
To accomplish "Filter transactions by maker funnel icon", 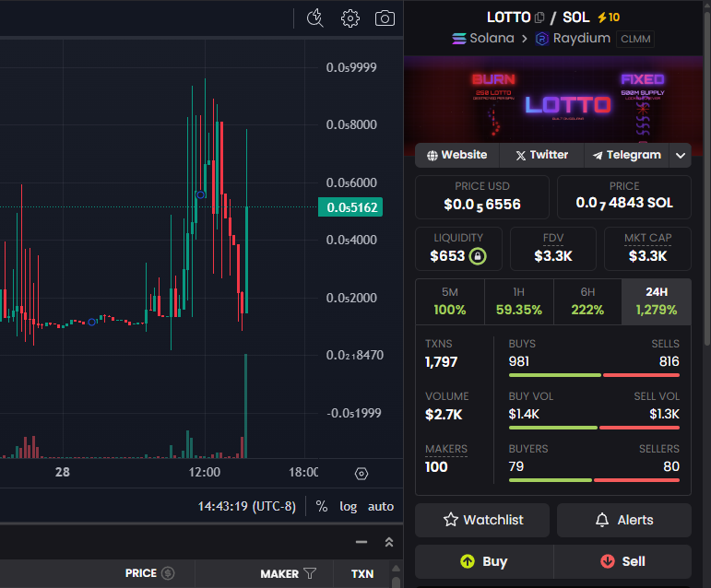I will coord(310,573).
